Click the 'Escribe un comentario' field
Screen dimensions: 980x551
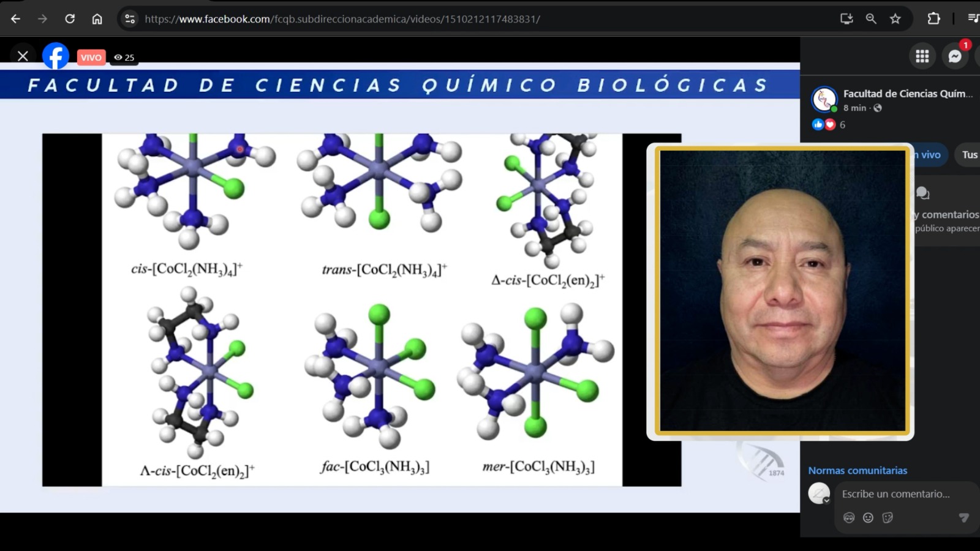(895, 494)
